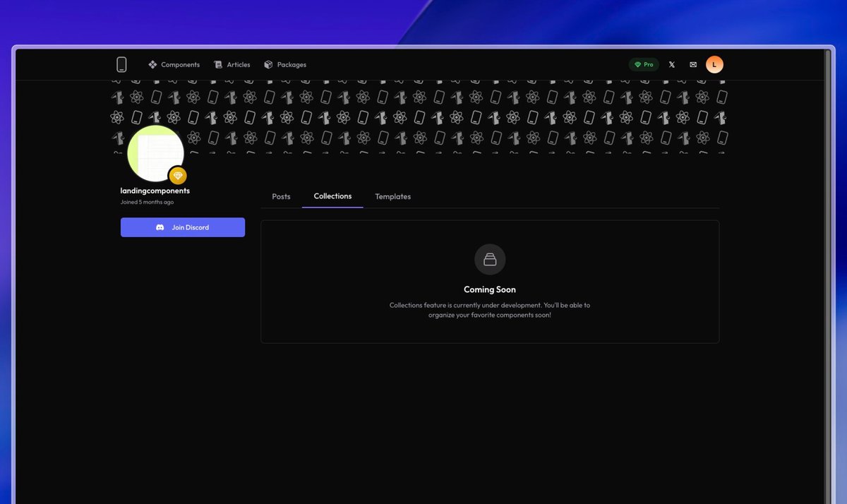Image resolution: width=847 pixels, height=504 pixels.
Task: Open the Articles nav link
Action: click(232, 64)
